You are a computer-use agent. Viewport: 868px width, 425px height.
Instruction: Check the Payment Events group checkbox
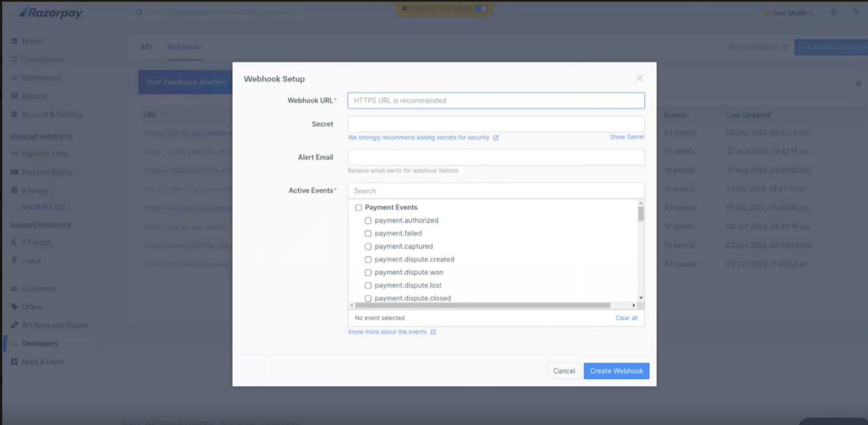pos(359,207)
